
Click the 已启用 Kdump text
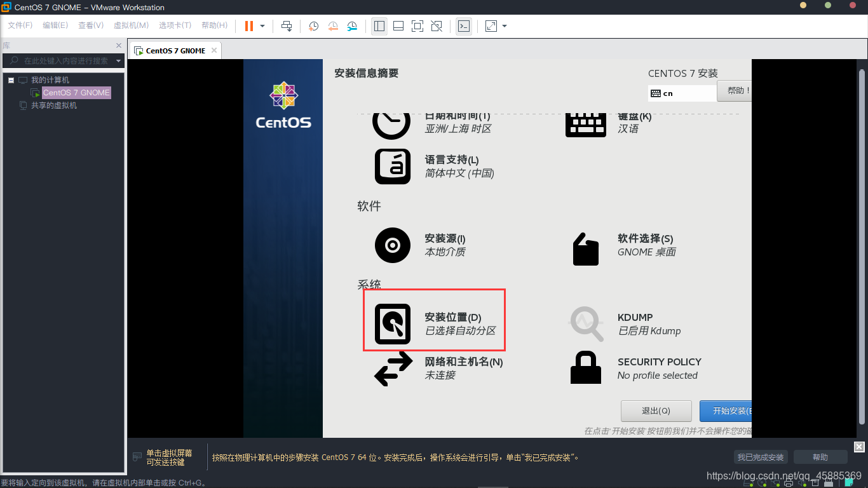click(x=649, y=331)
